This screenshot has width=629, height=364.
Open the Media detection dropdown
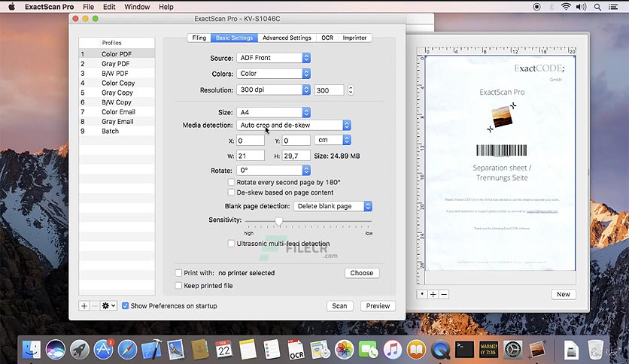[x=293, y=125]
